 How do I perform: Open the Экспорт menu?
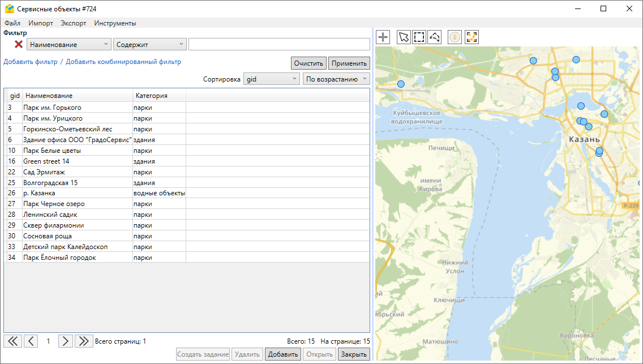click(x=74, y=23)
